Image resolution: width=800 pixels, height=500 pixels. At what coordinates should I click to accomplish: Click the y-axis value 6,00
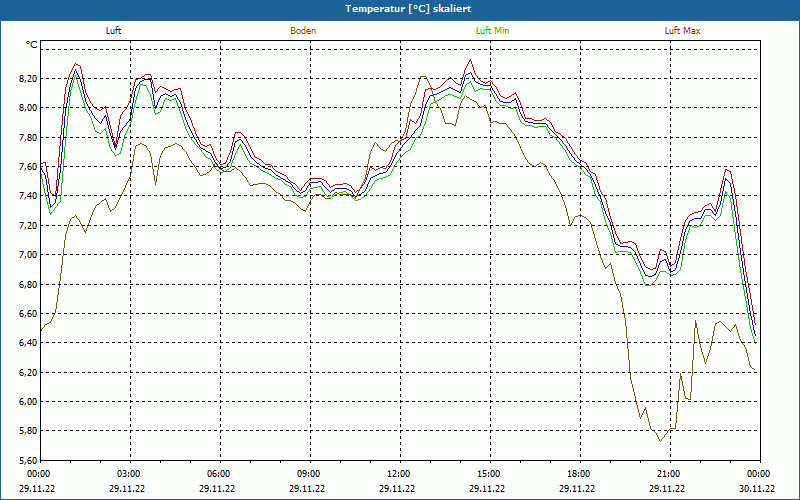(x=28, y=402)
